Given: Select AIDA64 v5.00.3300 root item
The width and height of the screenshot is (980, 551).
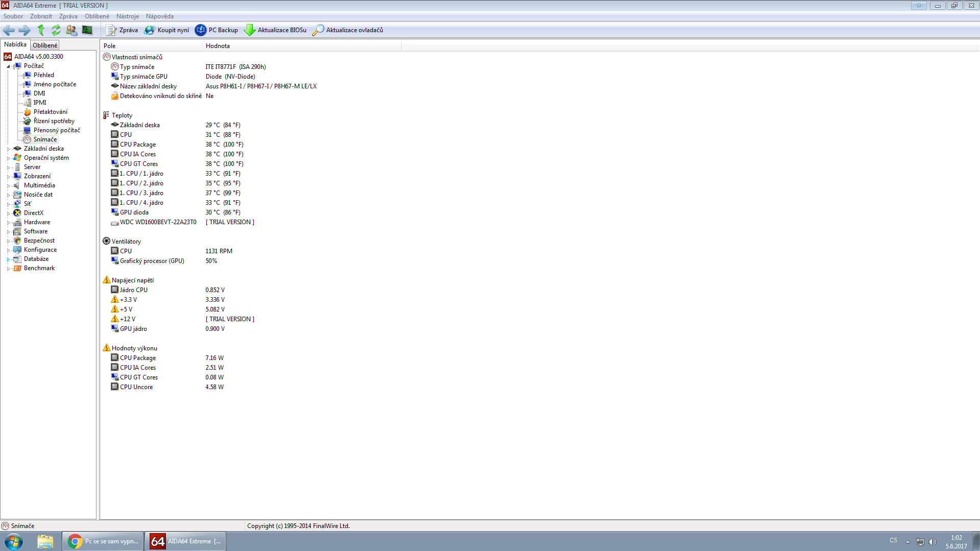Looking at the screenshot, I should [34, 57].
